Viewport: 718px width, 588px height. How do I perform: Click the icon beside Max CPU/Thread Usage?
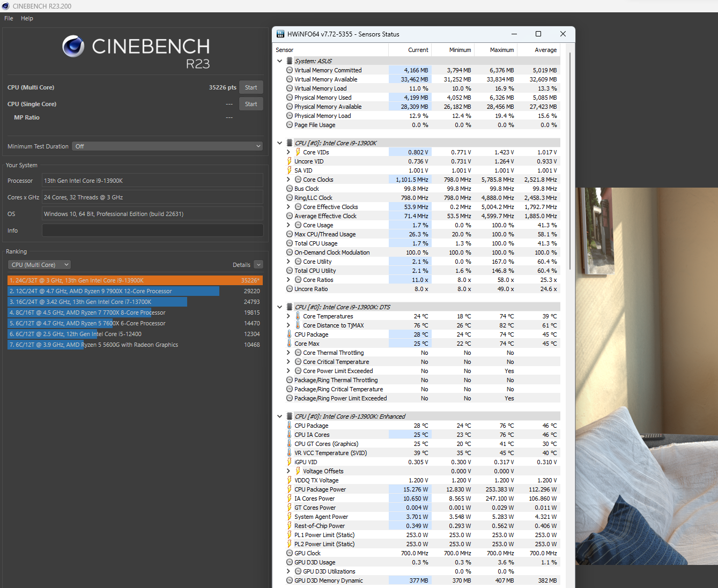290,234
